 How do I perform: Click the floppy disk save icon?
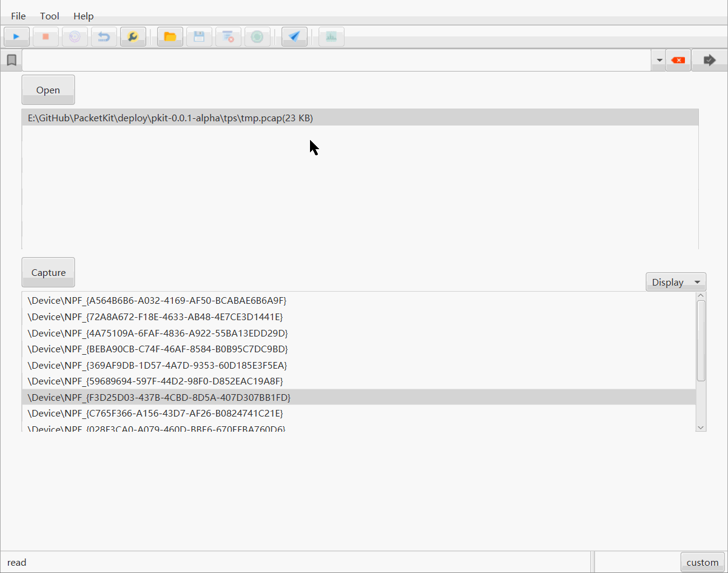(x=199, y=37)
